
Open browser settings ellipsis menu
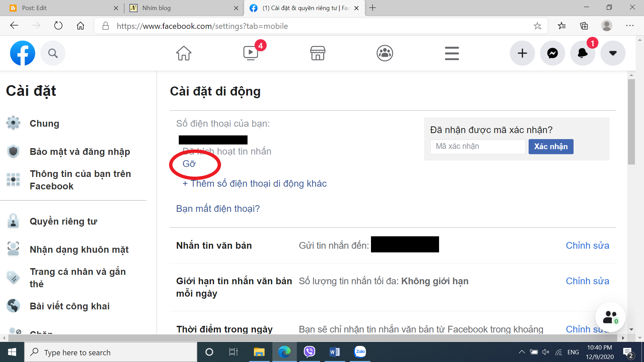coord(630,26)
